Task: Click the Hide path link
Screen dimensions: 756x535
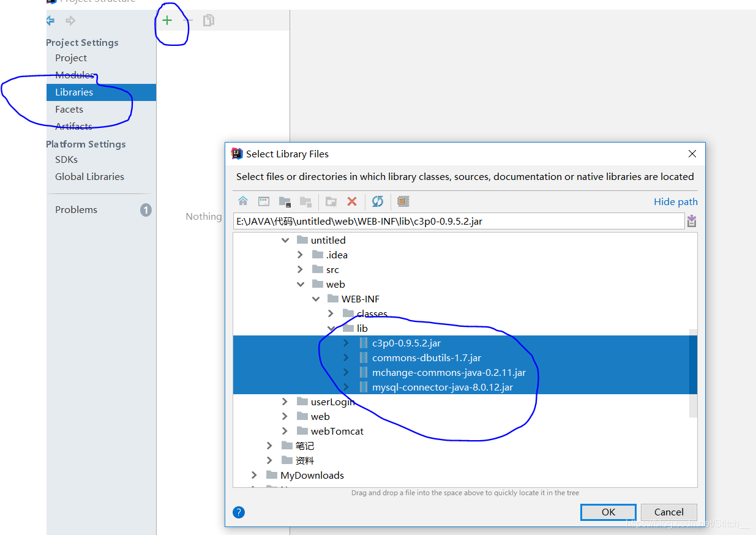Action: click(x=676, y=201)
